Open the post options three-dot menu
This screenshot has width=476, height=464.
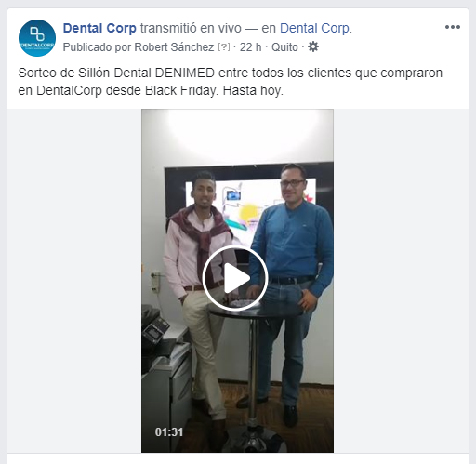453,27
